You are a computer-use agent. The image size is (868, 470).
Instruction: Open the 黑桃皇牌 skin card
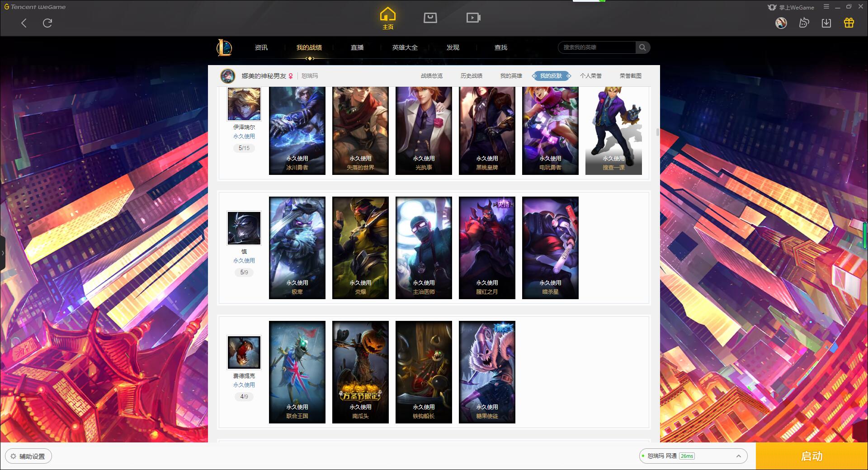tap(487, 131)
